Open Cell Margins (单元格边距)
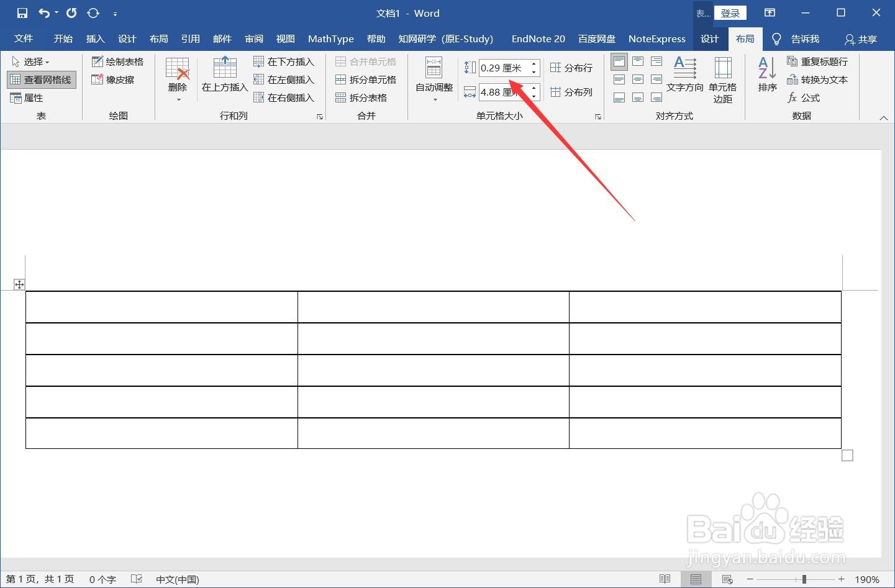Screen dimensions: 895x588 [723, 79]
